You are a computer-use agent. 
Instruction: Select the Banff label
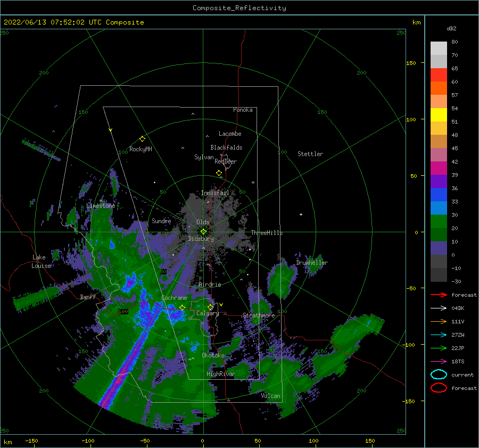click(88, 297)
